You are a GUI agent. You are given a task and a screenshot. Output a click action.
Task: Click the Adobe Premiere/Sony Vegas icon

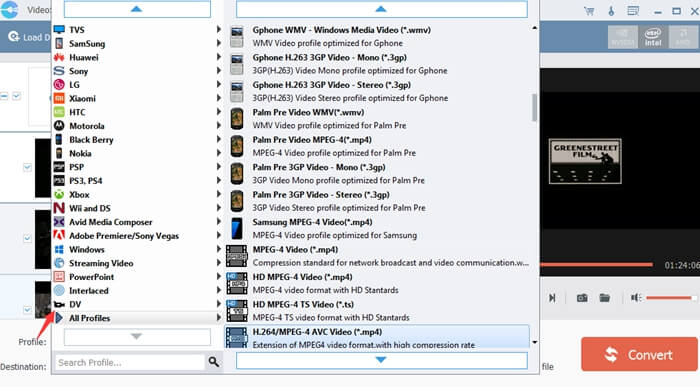(x=59, y=235)
